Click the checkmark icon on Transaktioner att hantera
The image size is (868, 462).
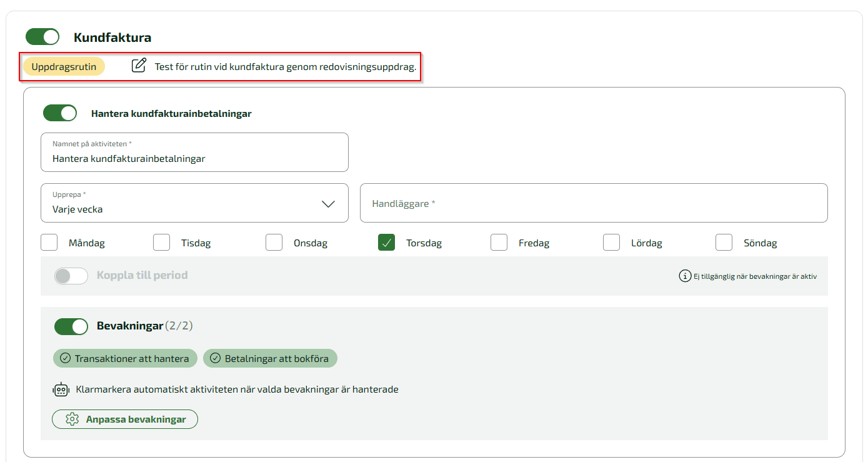[x=65, y=358]
